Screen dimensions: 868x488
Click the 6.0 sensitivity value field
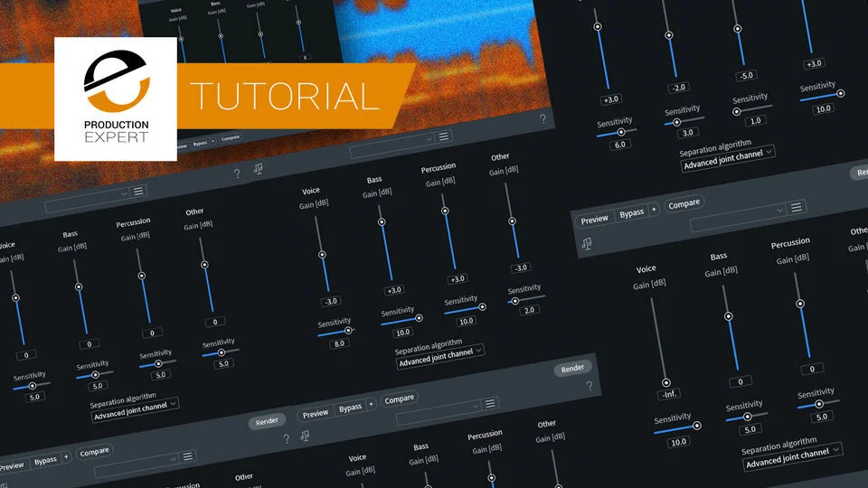(620, 145)
